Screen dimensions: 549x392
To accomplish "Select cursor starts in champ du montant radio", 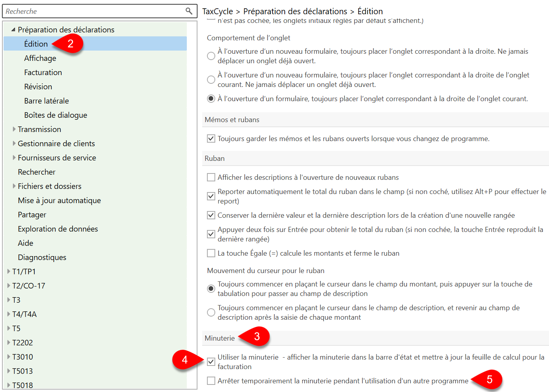I will coord(211,289).
